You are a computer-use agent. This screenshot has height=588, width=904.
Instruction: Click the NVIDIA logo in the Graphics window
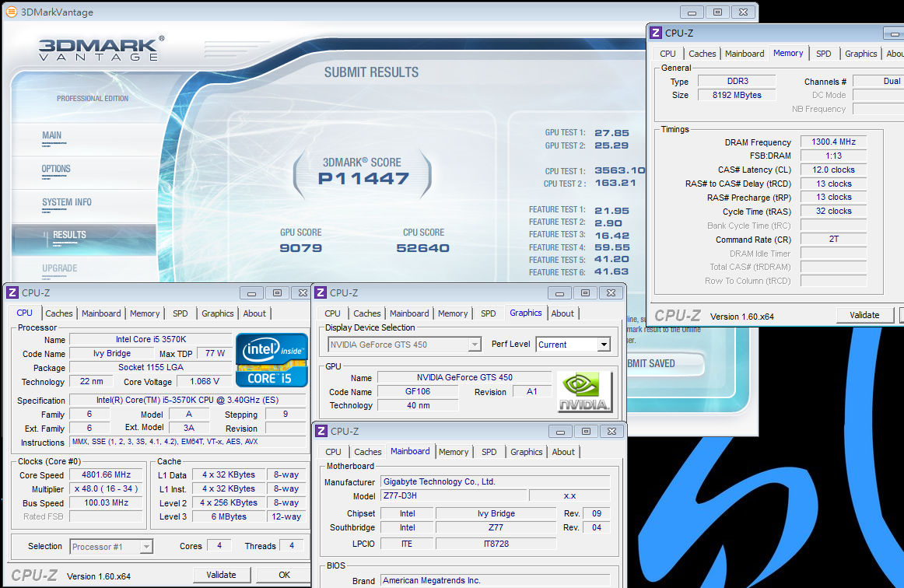(x=584, y=391)
